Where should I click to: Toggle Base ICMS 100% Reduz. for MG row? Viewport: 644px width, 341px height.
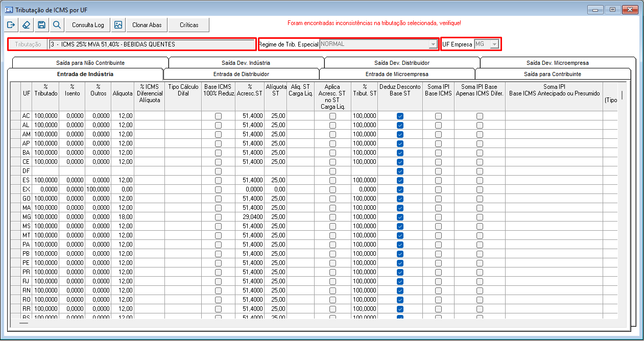click(218, 217)
